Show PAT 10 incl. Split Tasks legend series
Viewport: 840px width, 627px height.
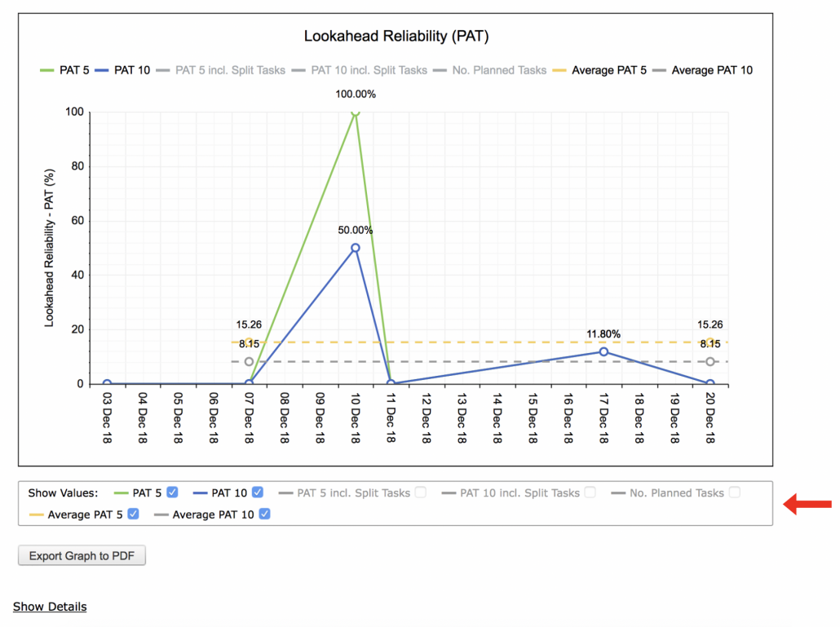pos(360,70)
